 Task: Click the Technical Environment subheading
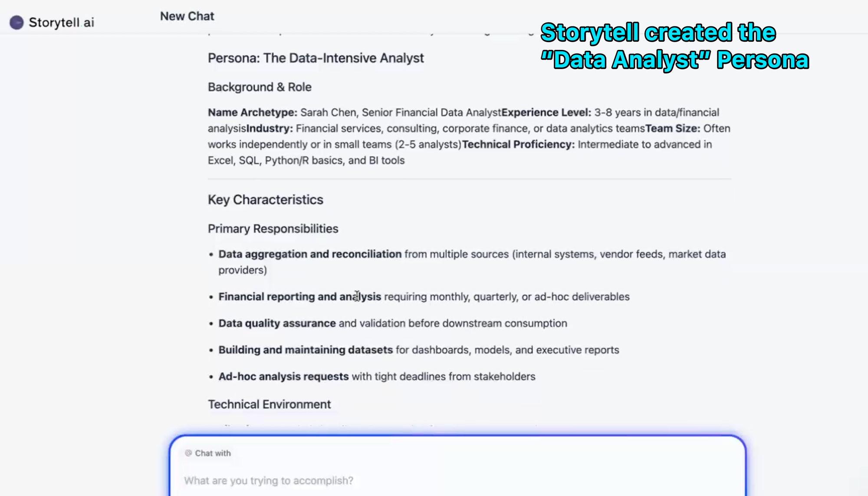coord(269,404)
